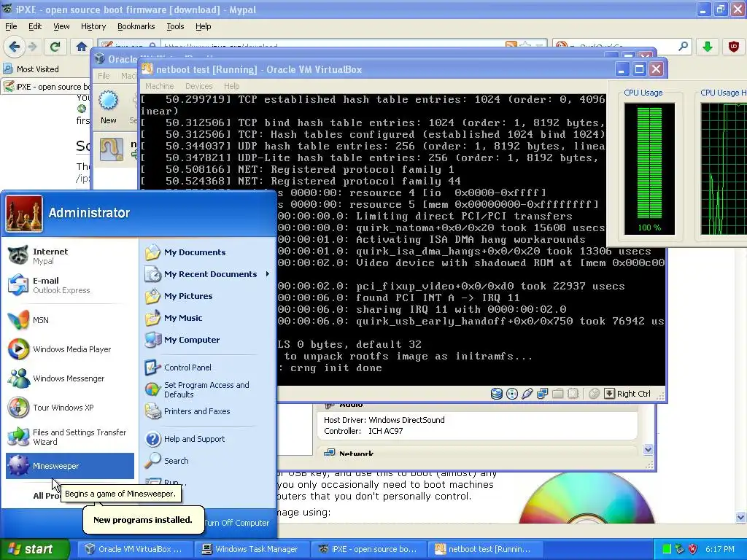The image size is (747, 560).
Task: Open Help menu in netboot test VM window
Action: pyautogui.click(x=231, y=86)
